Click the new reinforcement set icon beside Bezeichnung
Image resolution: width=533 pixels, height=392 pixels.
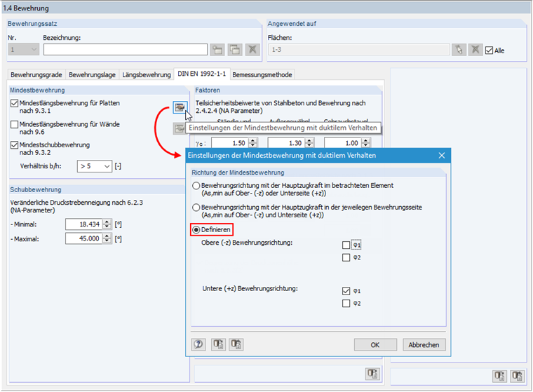coord(217,50)
